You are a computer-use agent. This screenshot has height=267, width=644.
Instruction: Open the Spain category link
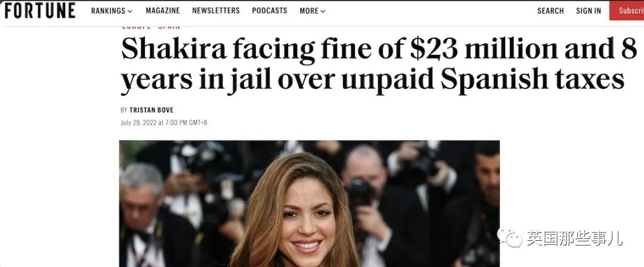click(x=169, y=27)
